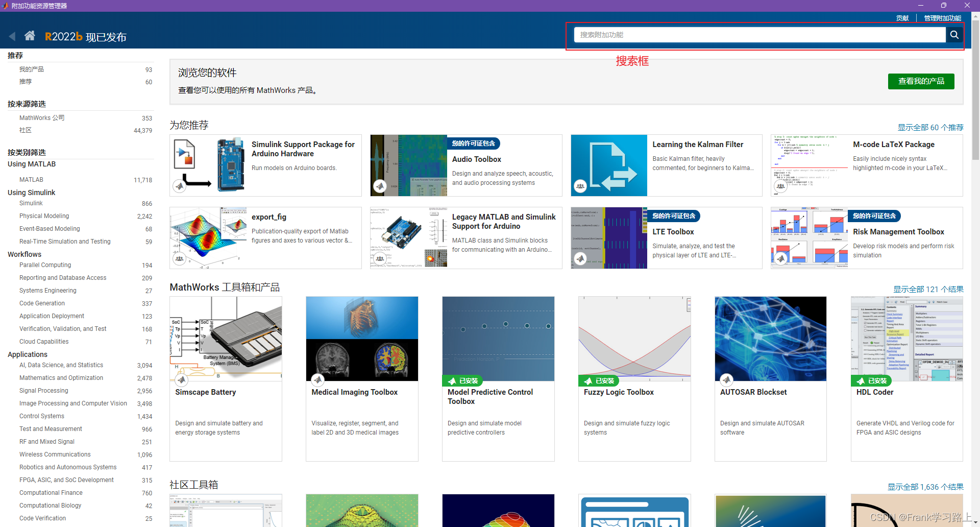Open the Simscape Battery product thumbnail

[x=226, y=339]
